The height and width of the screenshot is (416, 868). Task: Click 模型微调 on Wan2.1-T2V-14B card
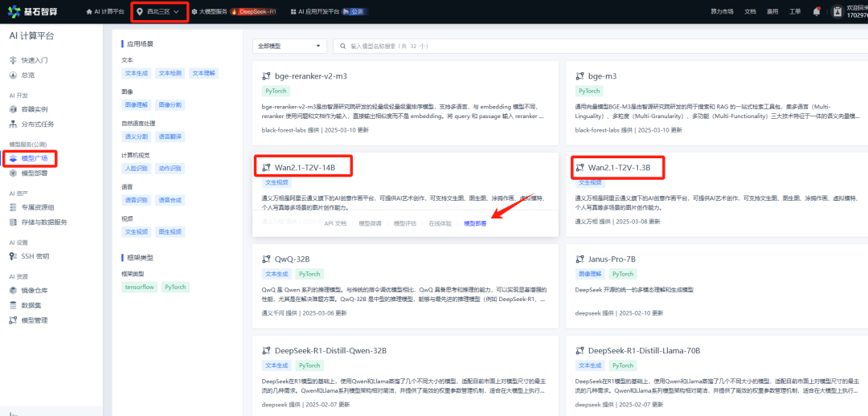(370, 223)
